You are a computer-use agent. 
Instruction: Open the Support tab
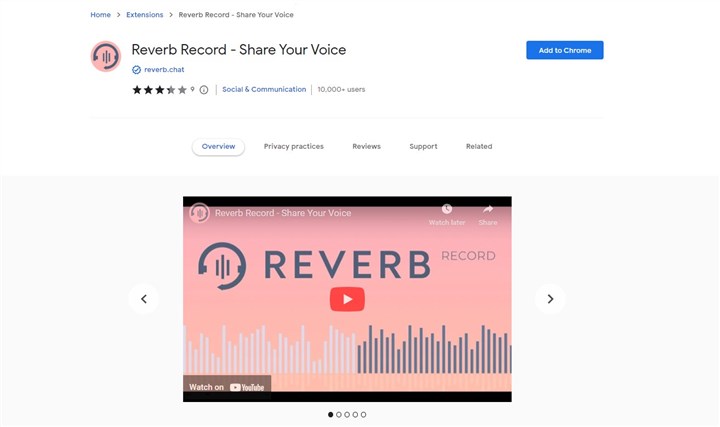click(423, 146)
